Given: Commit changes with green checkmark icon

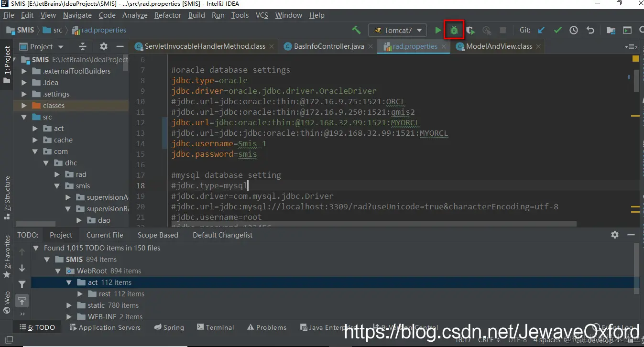Looking at the screenshot, I should tap(557, 30).
